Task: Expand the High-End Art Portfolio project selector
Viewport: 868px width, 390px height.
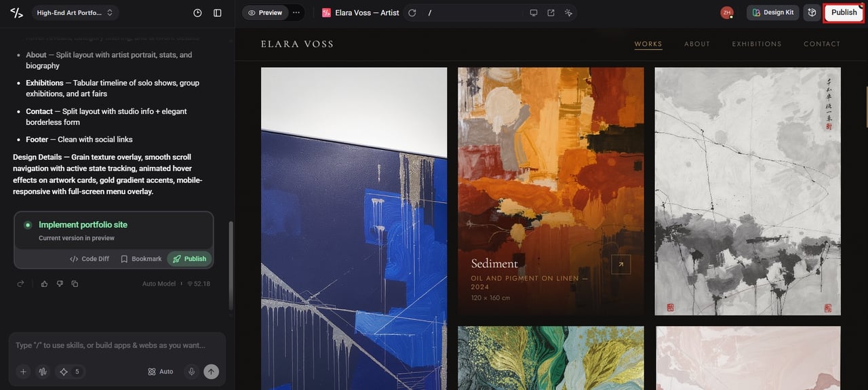Action: (75, 13)
